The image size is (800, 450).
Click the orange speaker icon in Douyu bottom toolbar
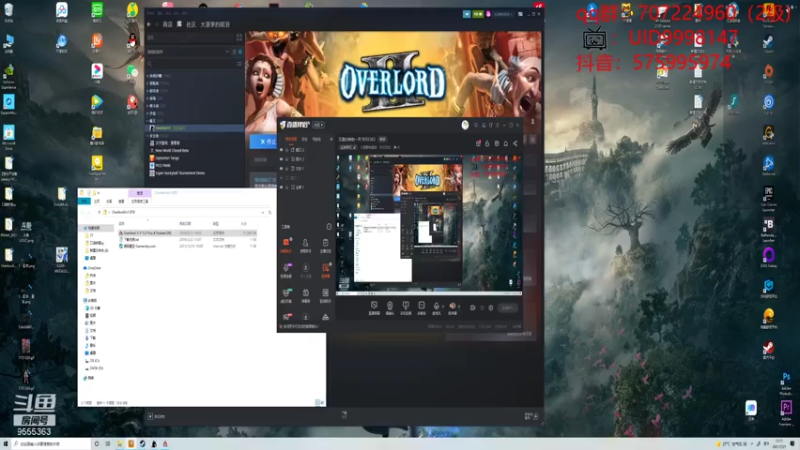coord(453,306)
